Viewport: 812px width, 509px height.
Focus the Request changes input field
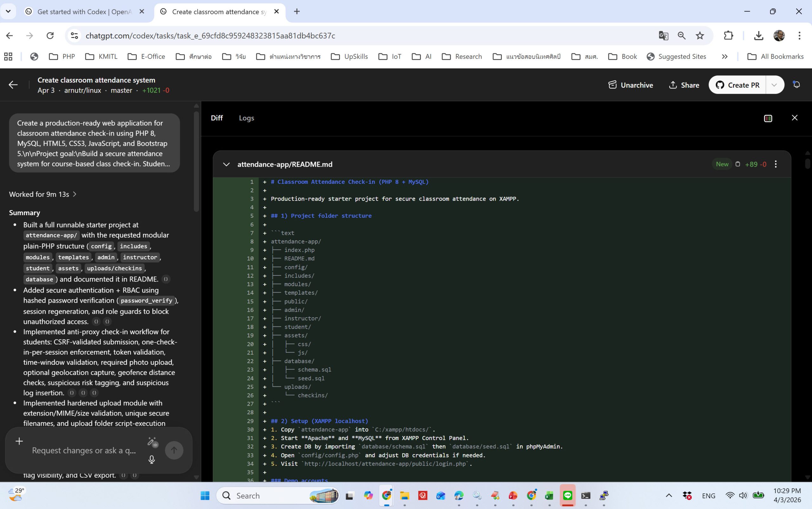[84, 450]
